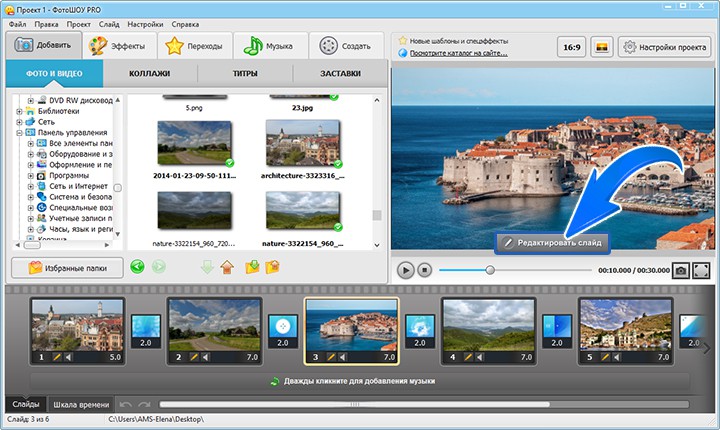Click the add all photos folder icon

pyautogui.click(x=252, y=267)
